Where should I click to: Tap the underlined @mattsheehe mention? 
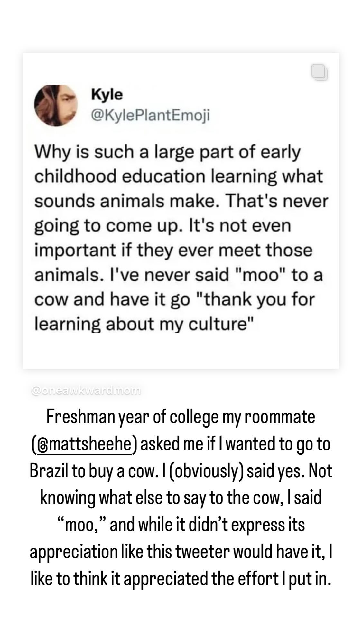[x=84, y=444]
